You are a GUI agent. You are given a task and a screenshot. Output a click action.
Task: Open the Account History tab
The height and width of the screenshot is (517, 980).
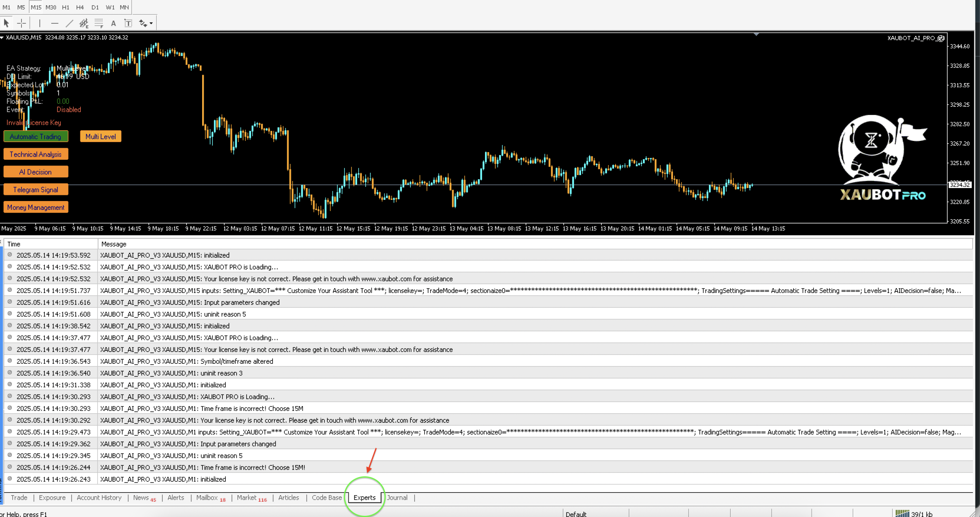tap(99, 497)
